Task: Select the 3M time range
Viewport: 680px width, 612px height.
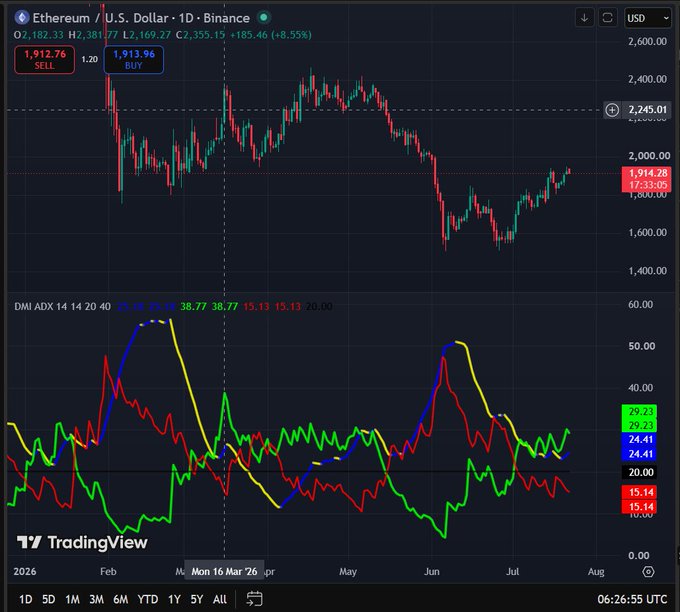Action: (96, 599)
